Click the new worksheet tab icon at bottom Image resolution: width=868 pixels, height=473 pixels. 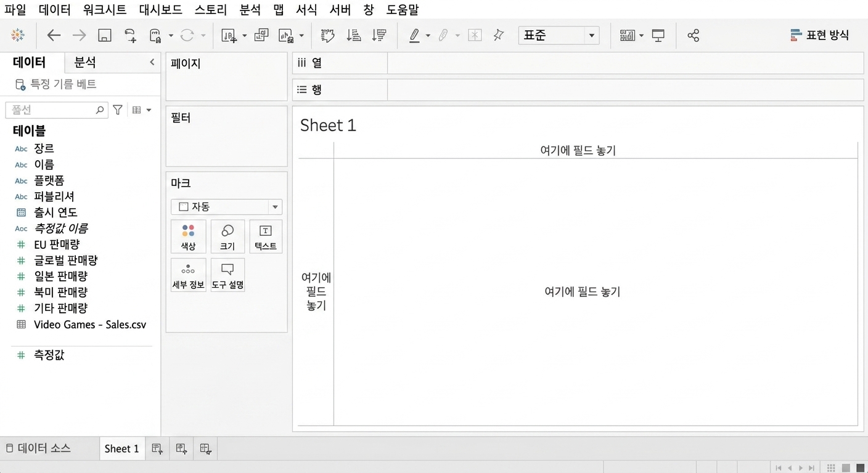click(157, 449)
